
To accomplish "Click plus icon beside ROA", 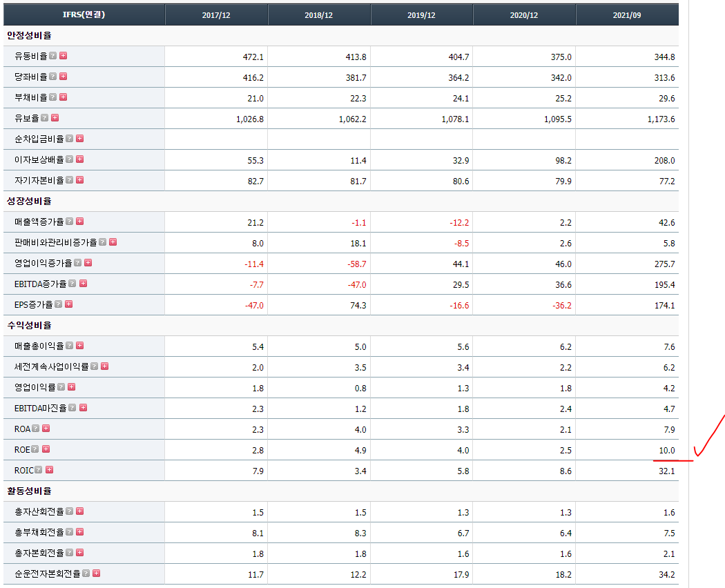I will (46, 429).
